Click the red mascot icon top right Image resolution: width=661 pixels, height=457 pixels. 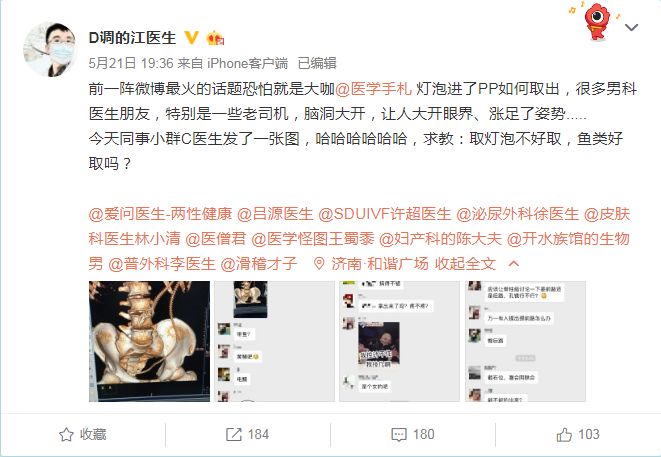click(x=597, y=21)
